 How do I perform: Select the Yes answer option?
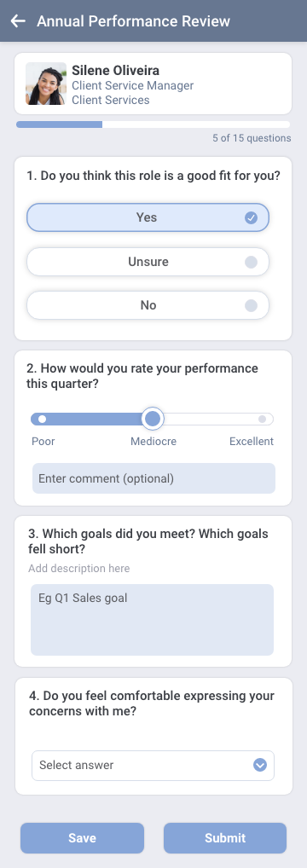[148, 217]
